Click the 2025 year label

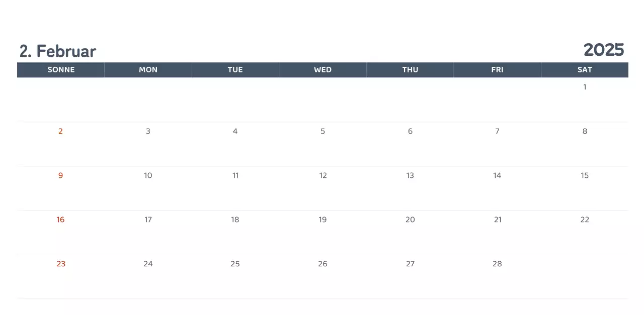coord(603,50)
